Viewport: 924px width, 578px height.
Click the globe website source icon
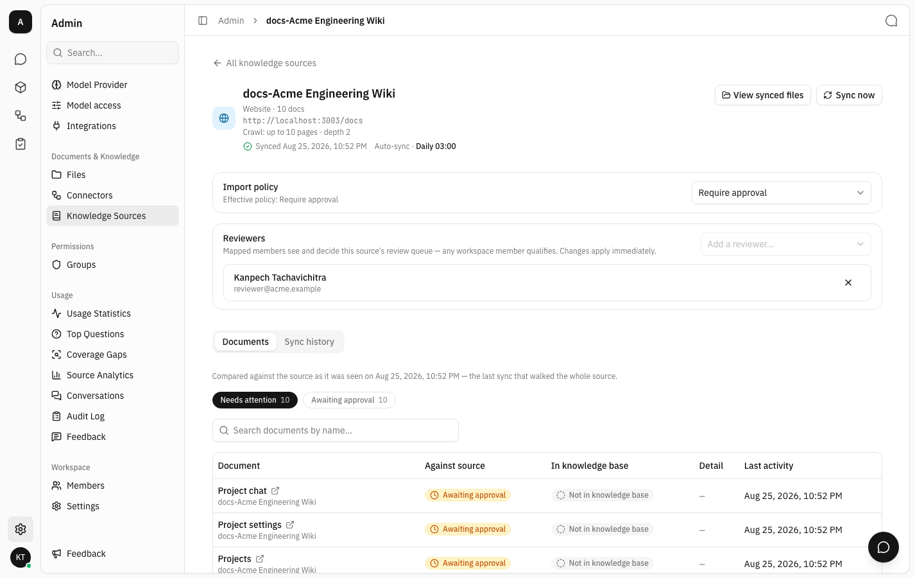tap(224, 118)
